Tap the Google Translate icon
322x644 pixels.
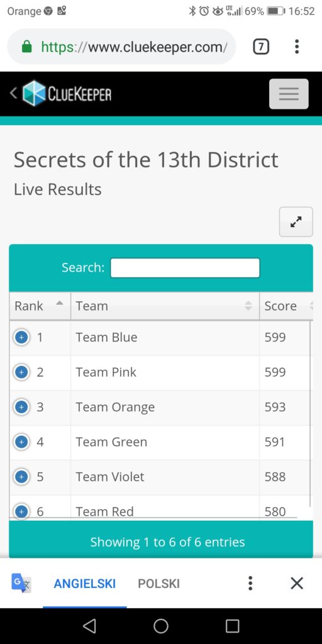coord(21,583)
